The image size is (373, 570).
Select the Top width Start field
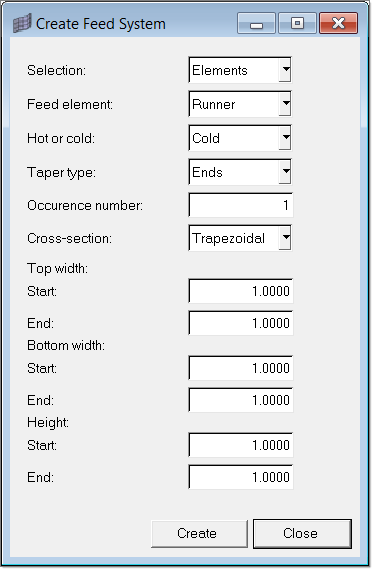(x=240, y=291)
